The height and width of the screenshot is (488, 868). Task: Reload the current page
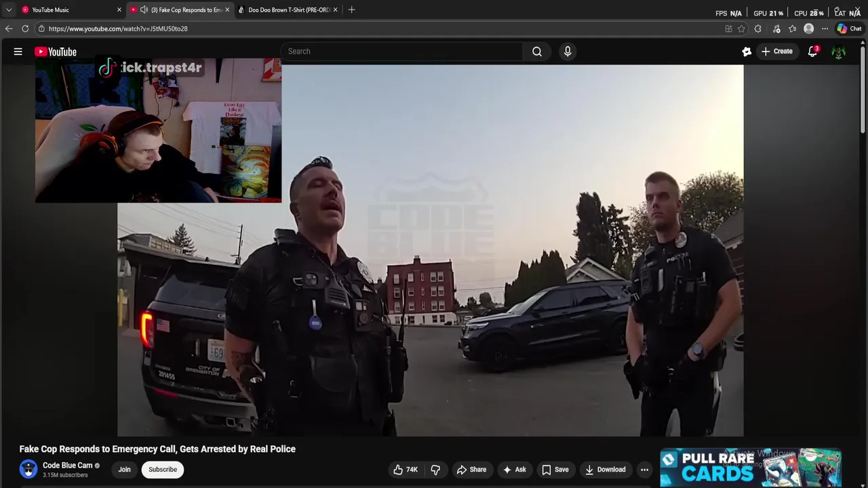tap(25, 28)
